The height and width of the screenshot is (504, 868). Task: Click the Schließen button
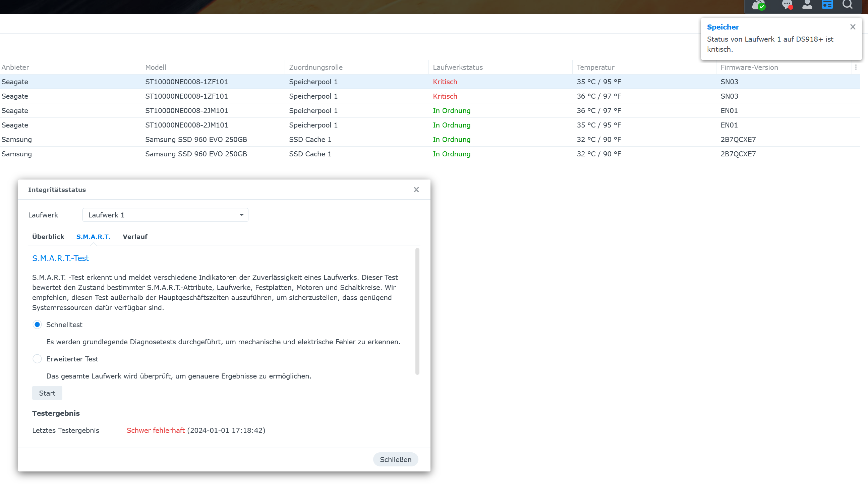click(395, 459)
